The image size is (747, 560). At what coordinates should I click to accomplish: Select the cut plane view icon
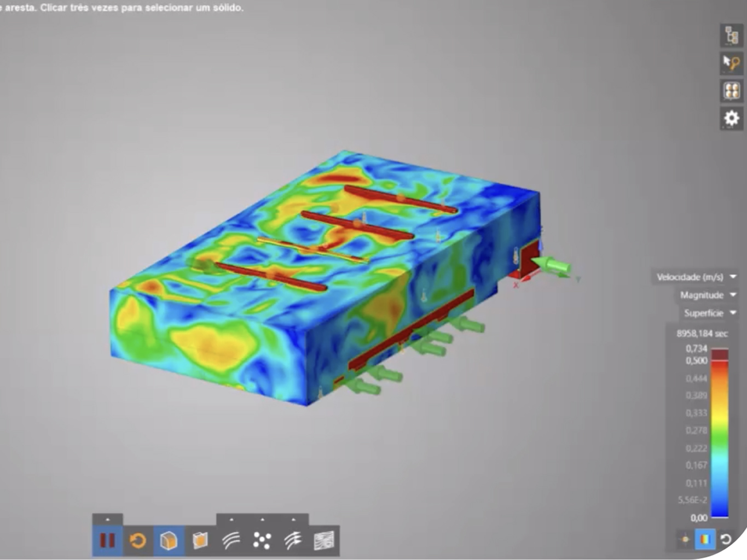point(200,540)
